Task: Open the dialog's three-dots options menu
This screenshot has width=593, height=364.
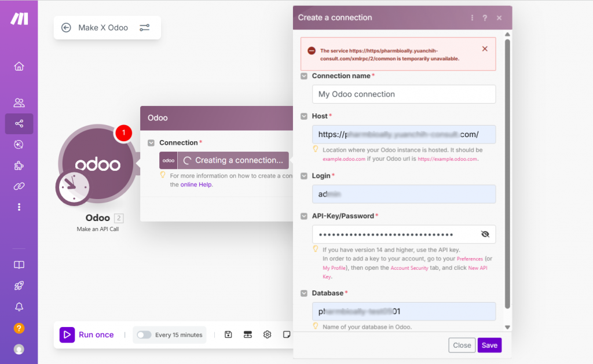Action: (472, 18)
